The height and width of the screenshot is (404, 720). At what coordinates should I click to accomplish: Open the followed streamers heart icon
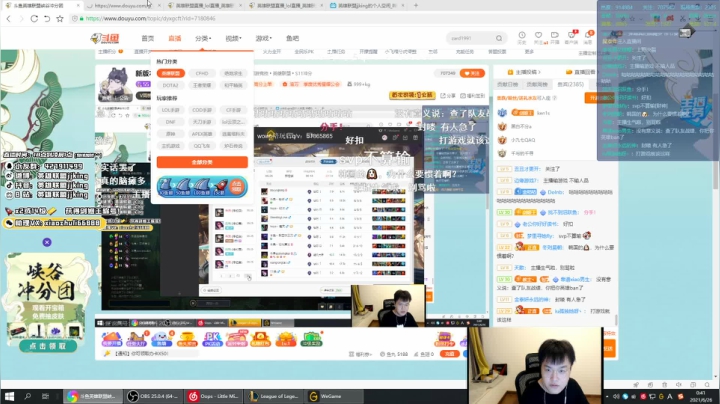[x=539, y=37]
